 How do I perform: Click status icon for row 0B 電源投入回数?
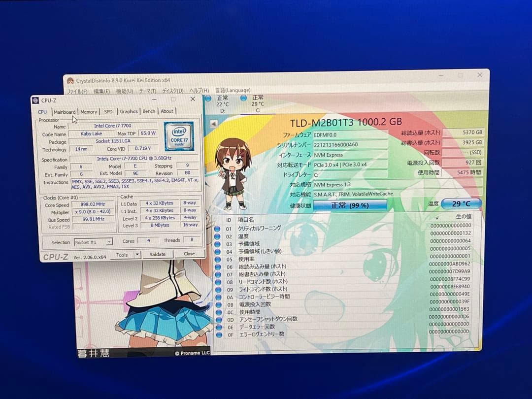219,305
